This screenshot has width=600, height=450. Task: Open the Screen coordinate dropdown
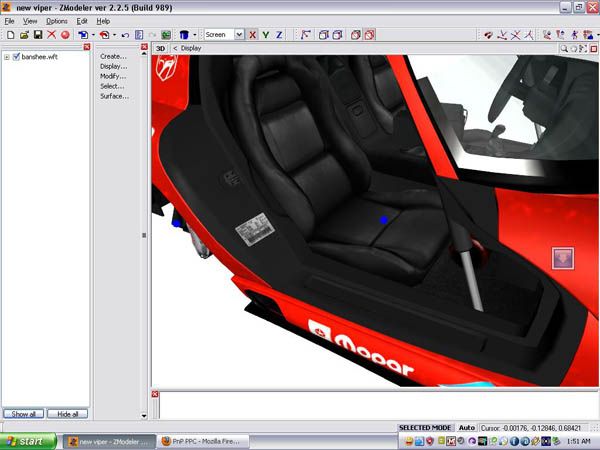pyautogui.click(x=239, y=34)
